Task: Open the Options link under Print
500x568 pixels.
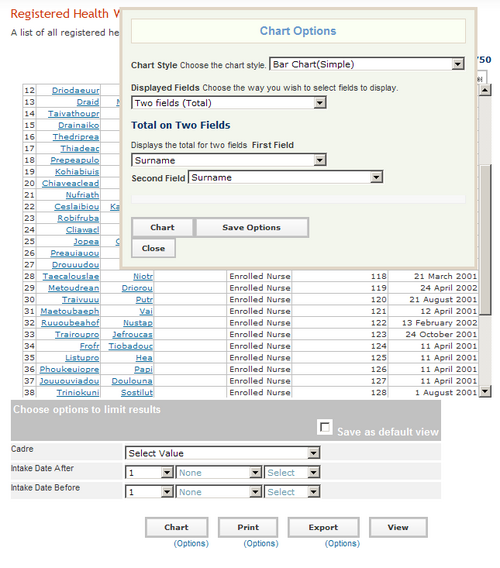Action: [x=261, y=543]
